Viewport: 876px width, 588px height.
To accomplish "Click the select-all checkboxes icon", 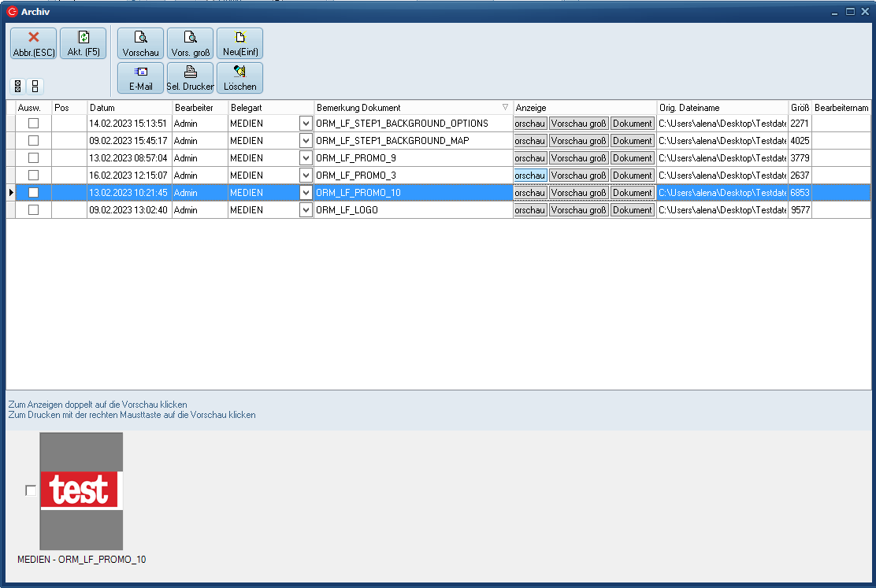I will [18, 87].
